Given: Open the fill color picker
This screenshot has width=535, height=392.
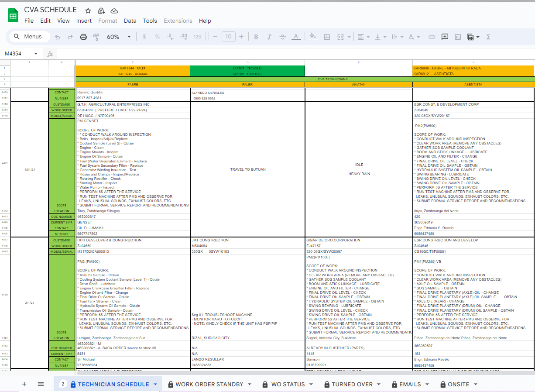Looking at the screenshot, I should (313, 37).
